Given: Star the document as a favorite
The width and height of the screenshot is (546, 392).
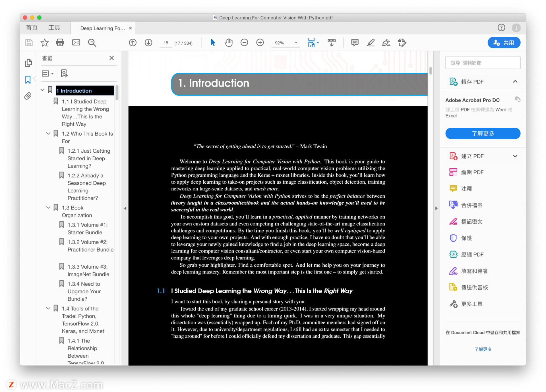Looking at the screenshot, I should [45, 43].
